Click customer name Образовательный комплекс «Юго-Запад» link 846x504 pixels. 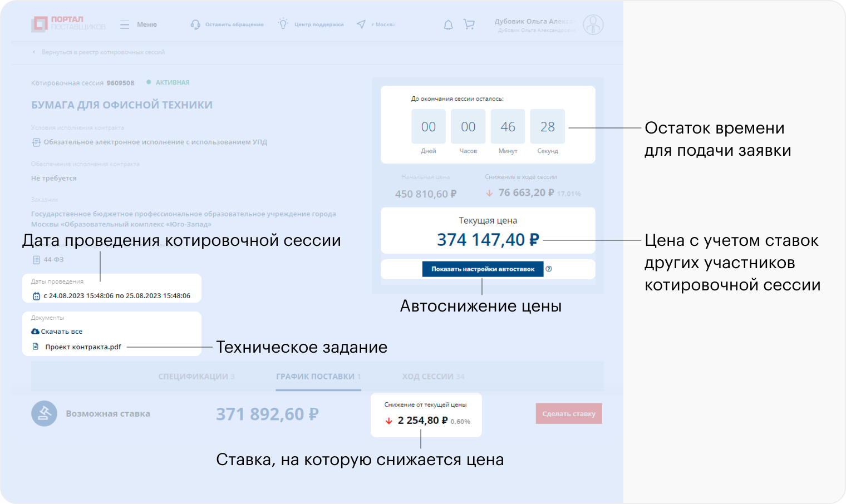coord(184,219)
